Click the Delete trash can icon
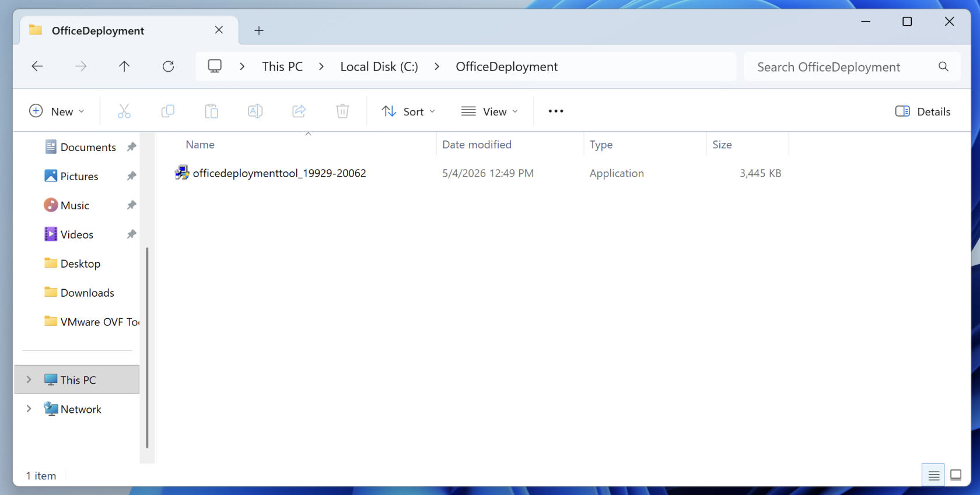The height and width of the screenshot is (495, 980). 342,111
